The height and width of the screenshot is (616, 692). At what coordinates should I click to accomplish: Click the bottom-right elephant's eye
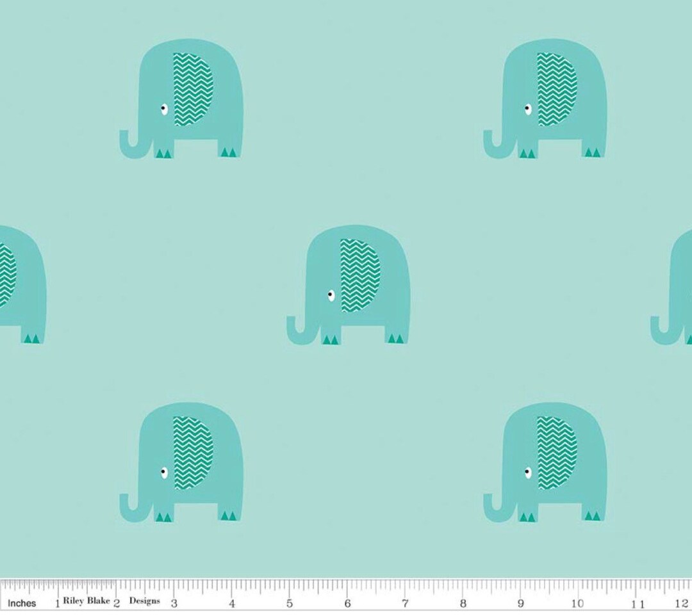click(x=528, y=471)
